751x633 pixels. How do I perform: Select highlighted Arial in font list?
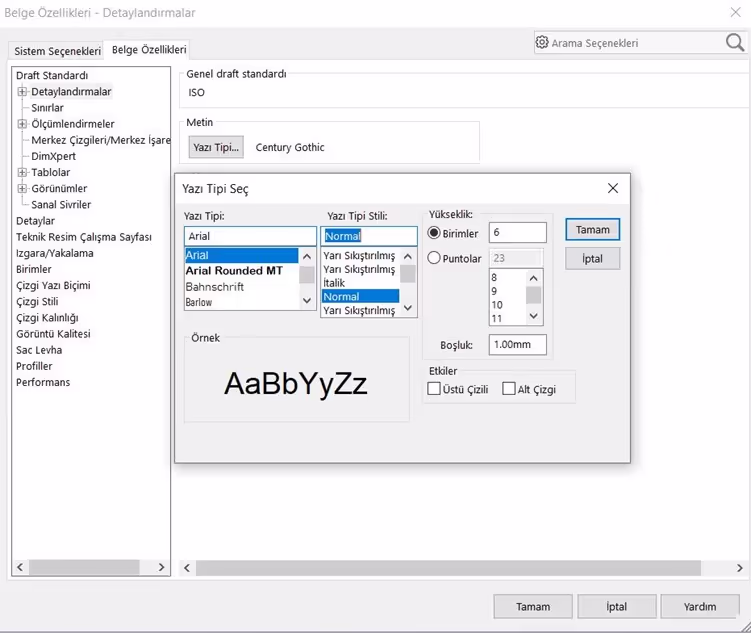(x=241, y=255)
